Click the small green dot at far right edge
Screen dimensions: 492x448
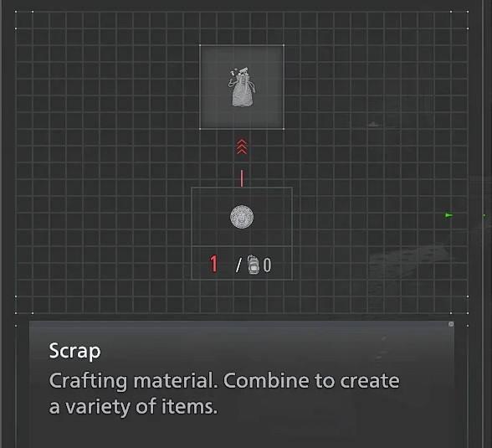484,215
